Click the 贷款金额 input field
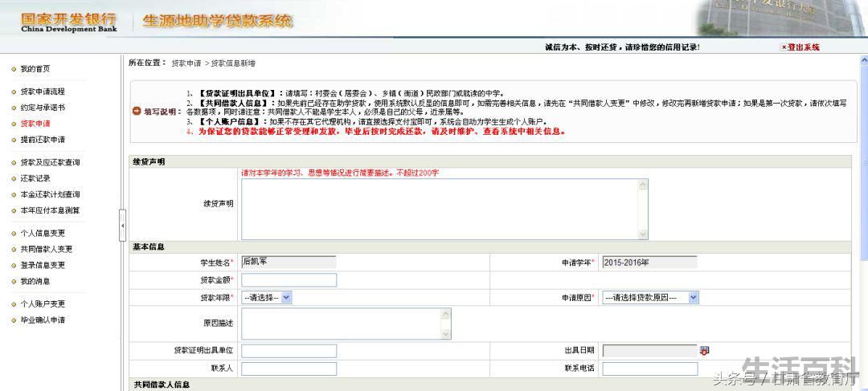Screen dimensions: 868x391 tap(289, 280)
